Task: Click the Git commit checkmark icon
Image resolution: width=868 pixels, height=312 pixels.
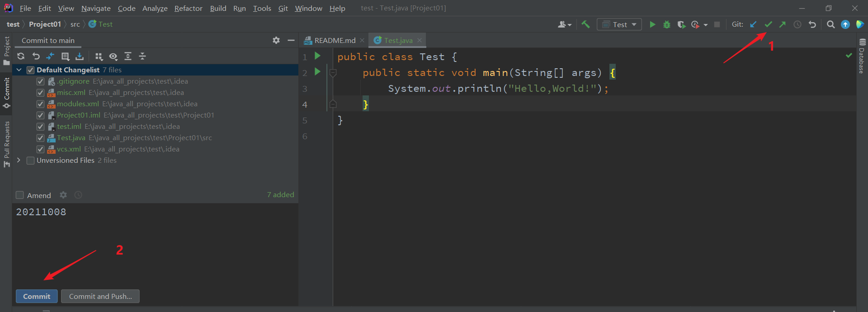Action: tap(768, 24)
